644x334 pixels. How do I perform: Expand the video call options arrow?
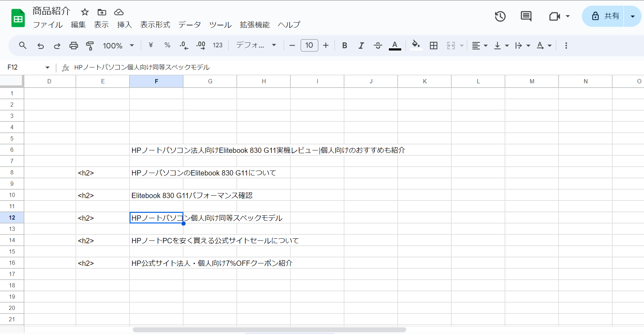coord(568,16)
